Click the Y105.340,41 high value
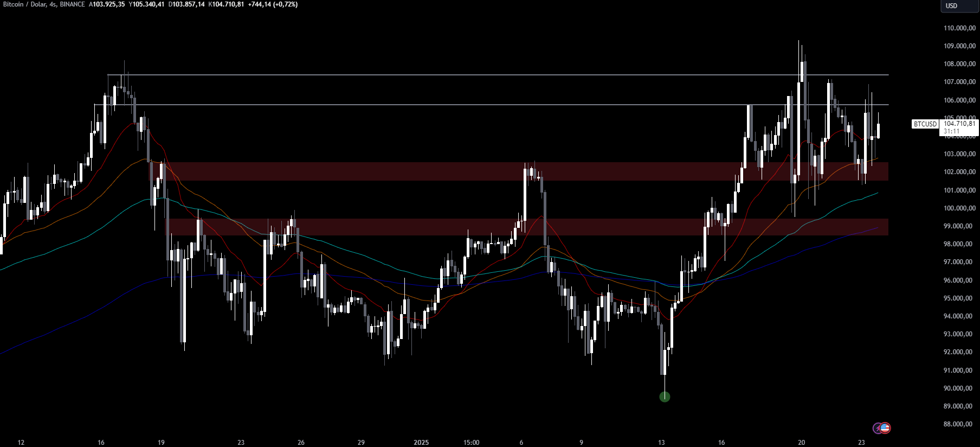This screenshot has width=980, height=447. point(146,4)
